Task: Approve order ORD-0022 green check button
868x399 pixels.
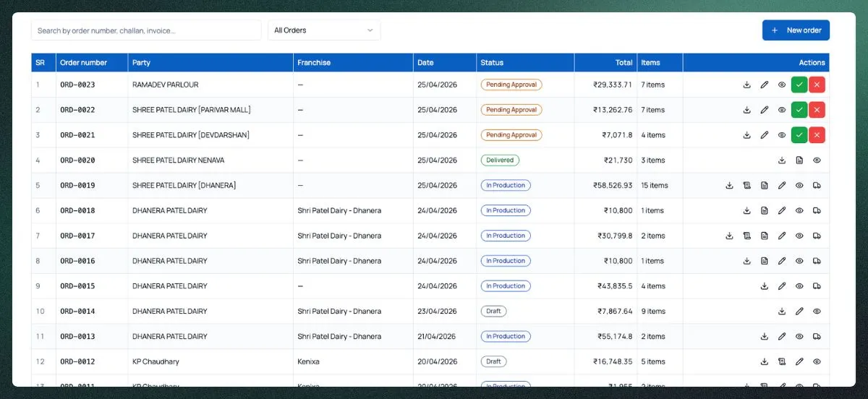Action: click(799, 110)
